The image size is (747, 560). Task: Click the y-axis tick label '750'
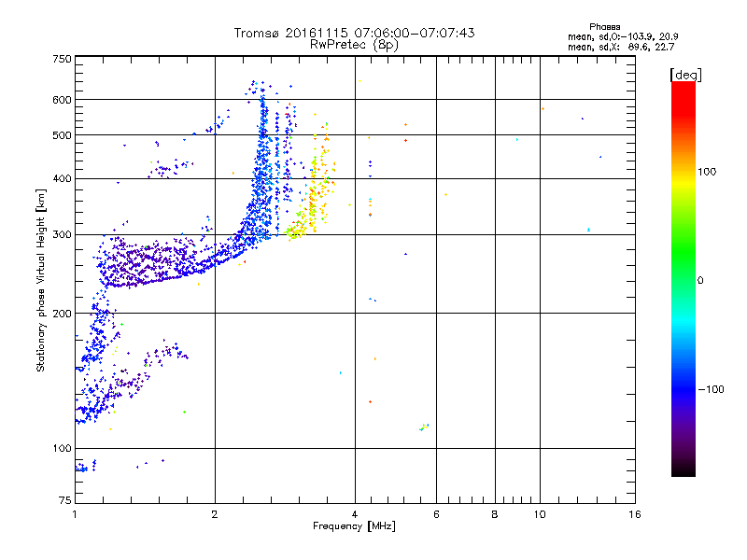(x=63, y=59)
